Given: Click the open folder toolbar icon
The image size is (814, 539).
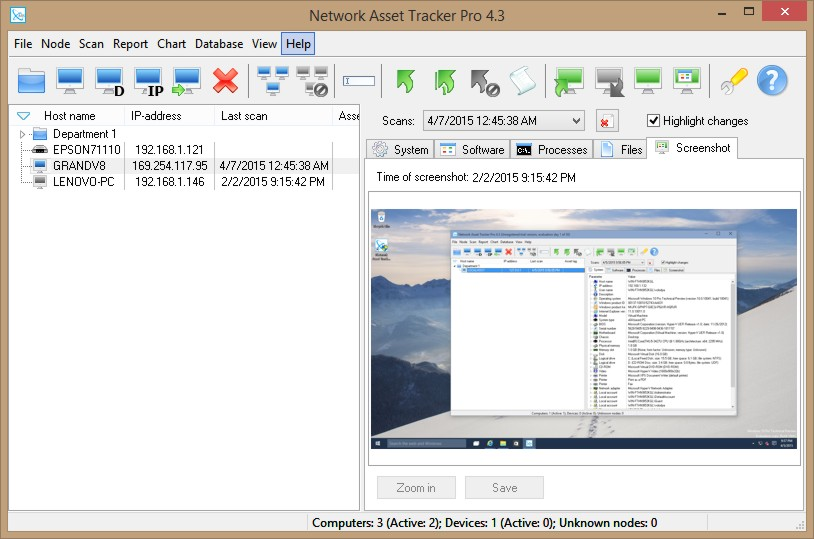Looking at the screenshot, I should [31, 81].
